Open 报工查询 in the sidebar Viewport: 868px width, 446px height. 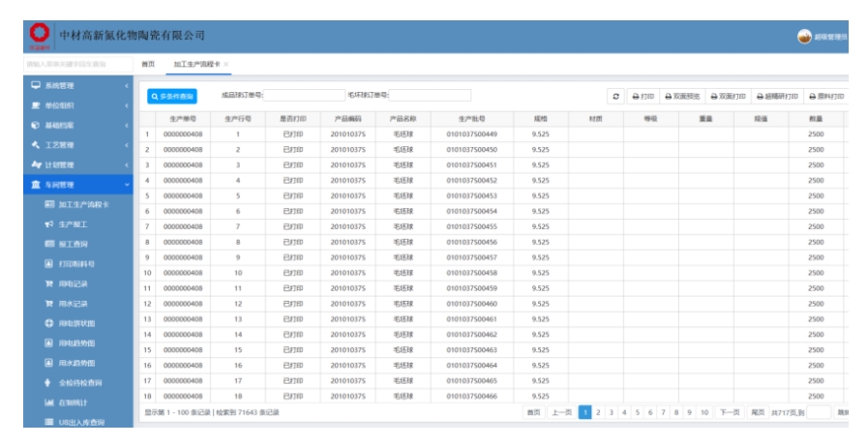(77, 244)
